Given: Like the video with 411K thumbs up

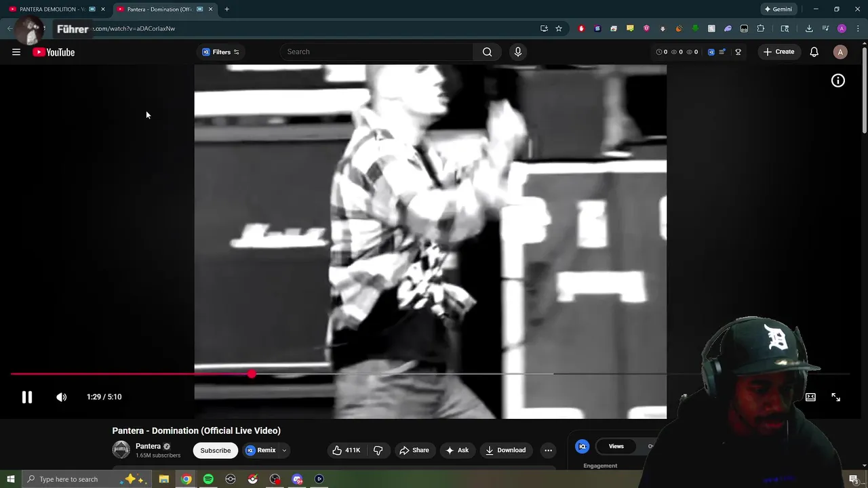Looking at the screenshot, I should click(x=347, y=450).
